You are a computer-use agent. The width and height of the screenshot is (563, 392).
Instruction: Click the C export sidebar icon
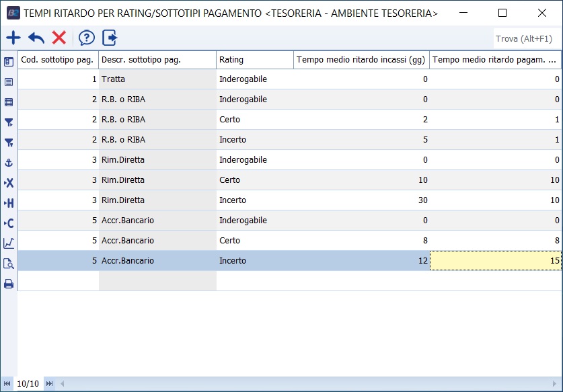click(9, 223)
